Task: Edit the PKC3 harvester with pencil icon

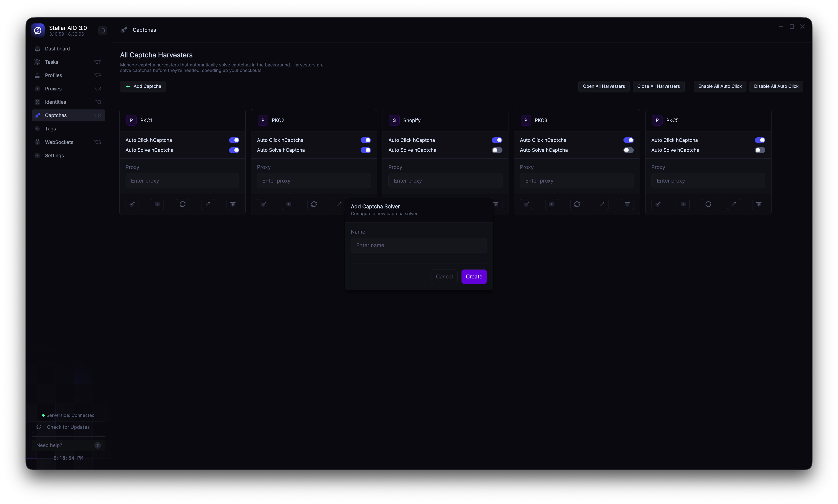Action: 602,204
